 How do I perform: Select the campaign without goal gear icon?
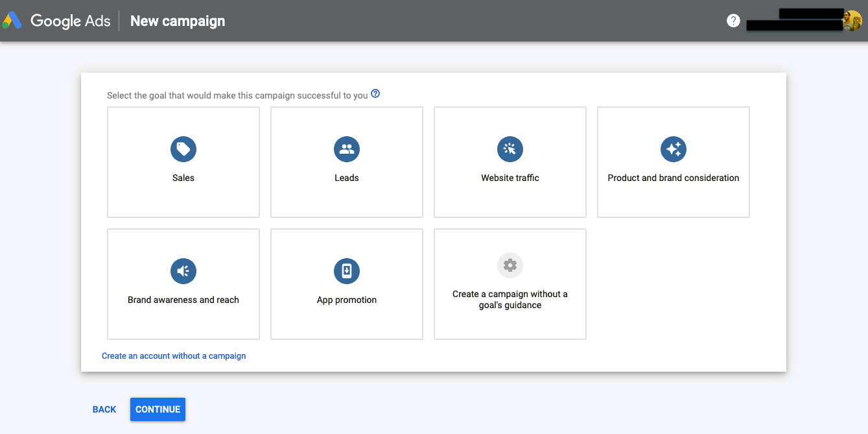click(x=510, y=265)
